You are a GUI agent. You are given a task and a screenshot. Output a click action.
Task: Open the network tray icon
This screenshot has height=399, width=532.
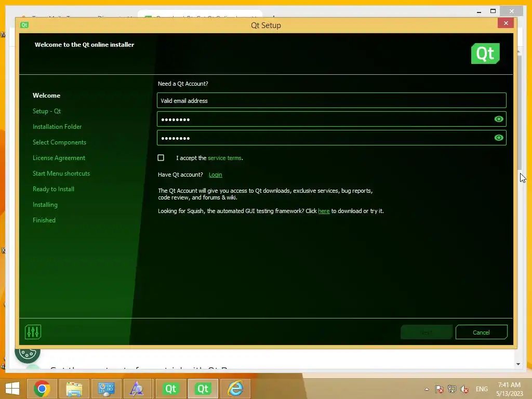[x=451, y=389]
